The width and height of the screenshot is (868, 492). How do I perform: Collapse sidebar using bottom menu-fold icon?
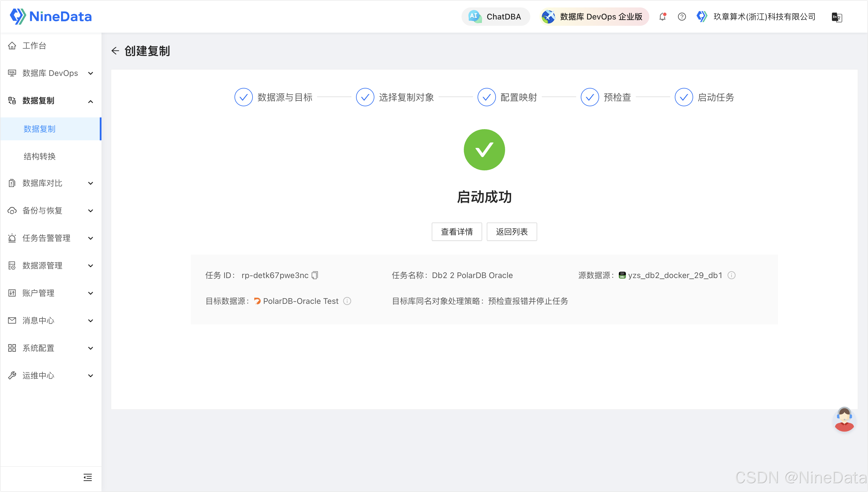point(88,477)
